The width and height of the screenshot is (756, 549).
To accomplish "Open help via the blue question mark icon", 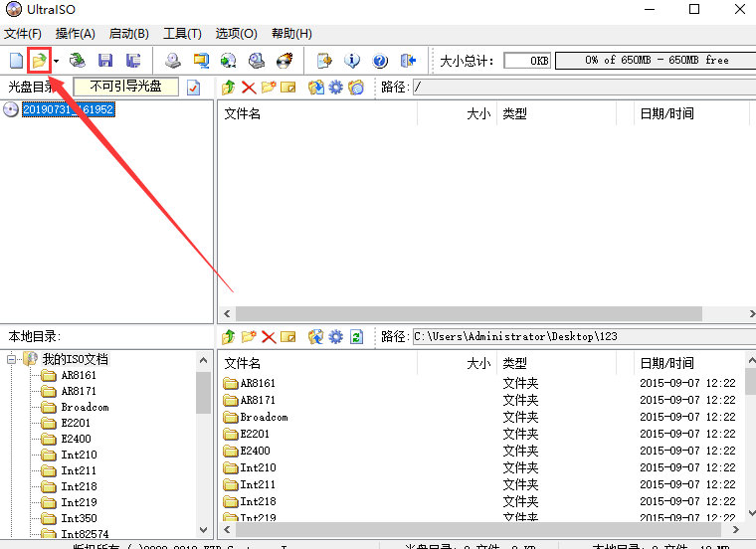I will (x=380, y=61).
